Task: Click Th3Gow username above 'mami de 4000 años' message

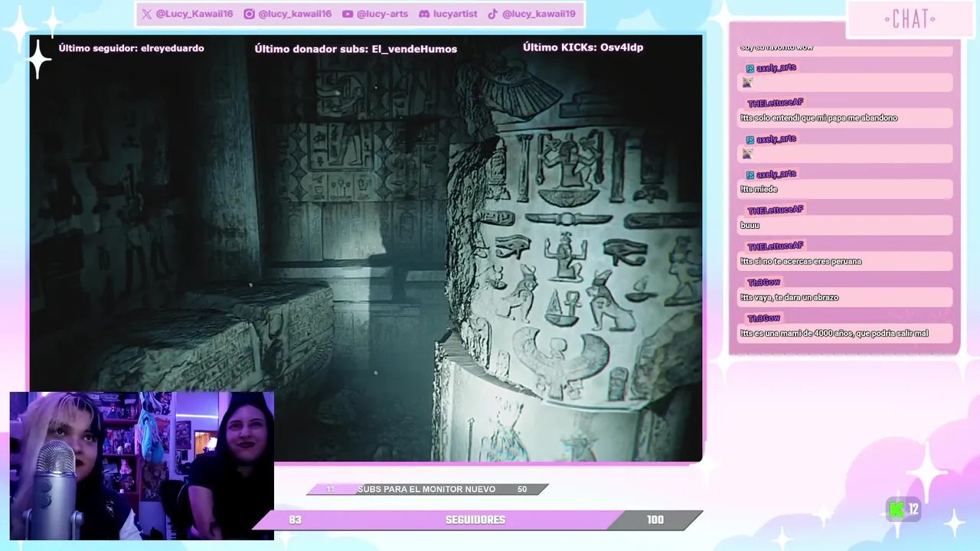Action: click(763, 318)
